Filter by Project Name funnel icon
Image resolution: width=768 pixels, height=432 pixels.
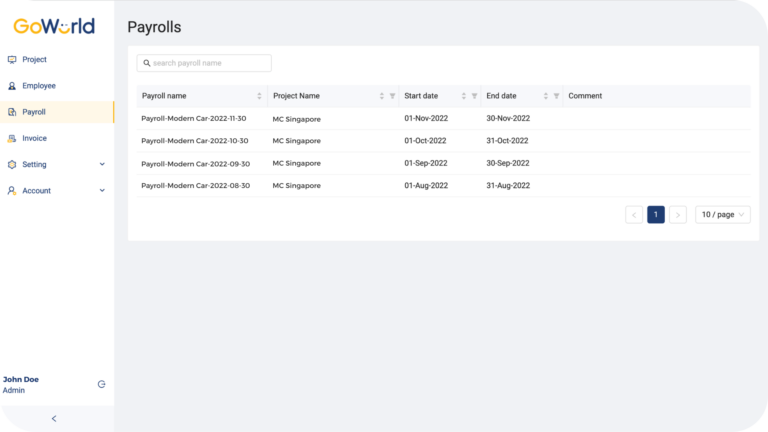coord(392,96)
